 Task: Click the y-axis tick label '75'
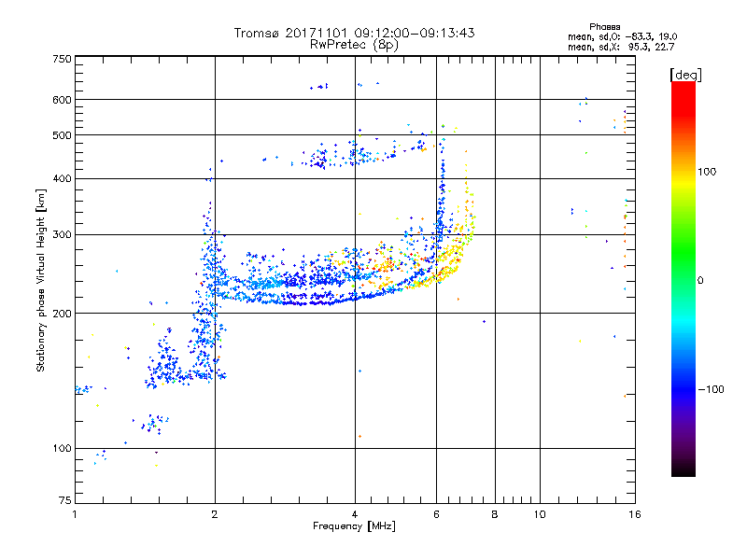(65, 500)
